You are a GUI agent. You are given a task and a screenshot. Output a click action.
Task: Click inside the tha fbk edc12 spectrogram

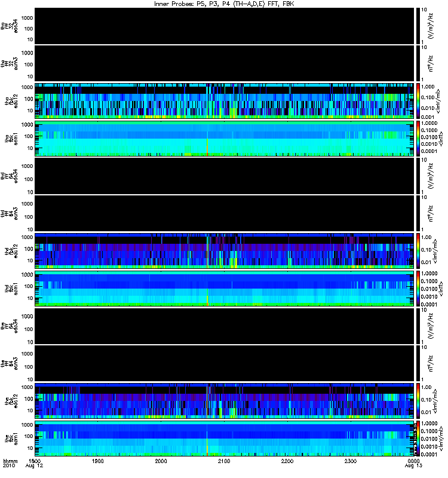pyautogui.click(x=225, y=101)
